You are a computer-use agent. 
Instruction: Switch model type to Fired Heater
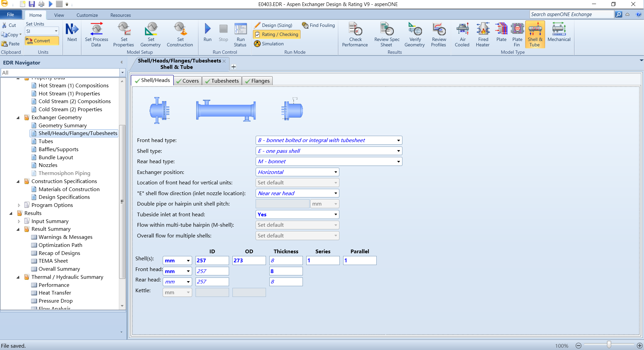click(483, 35)
